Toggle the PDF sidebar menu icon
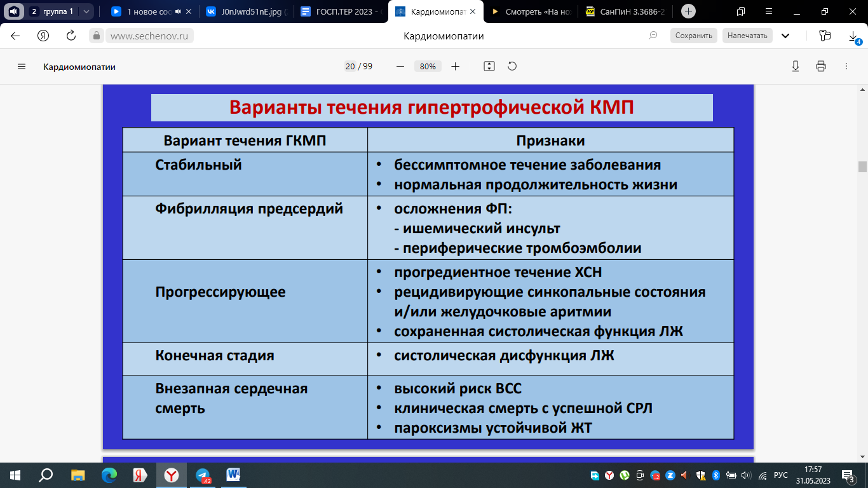Image resolution: width=868 pixels, height=488 pixels. [x=22, y=66]
